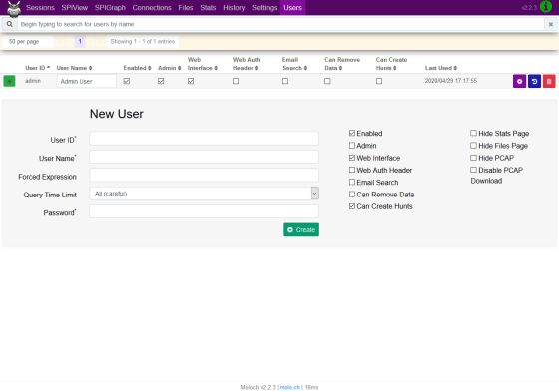Focus the new Password field
Screen dimensions: 559x392
(205, 211)
